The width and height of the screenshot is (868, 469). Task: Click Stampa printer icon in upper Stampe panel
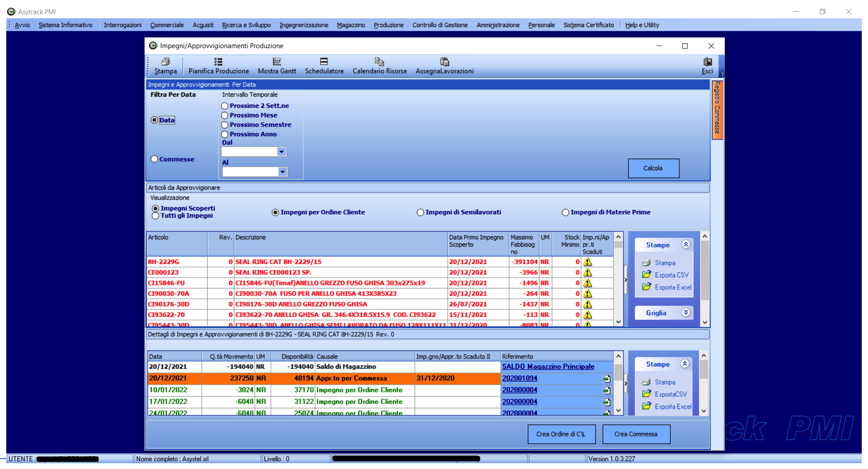coord(646,263)
